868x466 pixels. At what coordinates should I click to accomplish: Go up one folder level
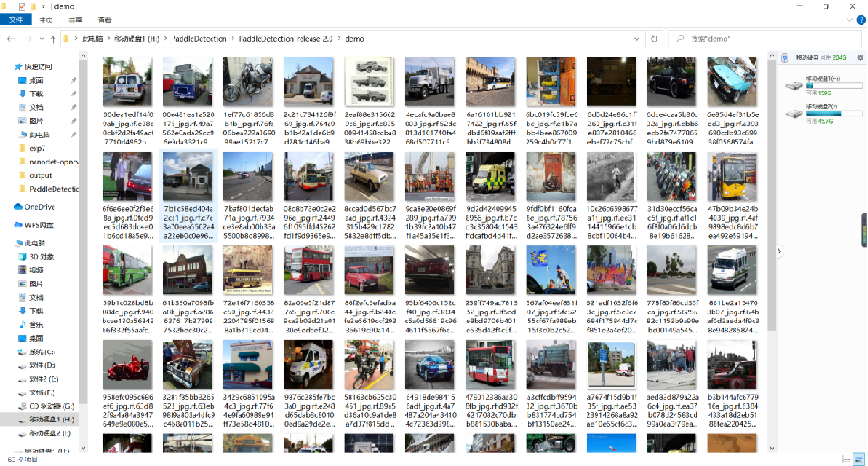pos(54,39)
